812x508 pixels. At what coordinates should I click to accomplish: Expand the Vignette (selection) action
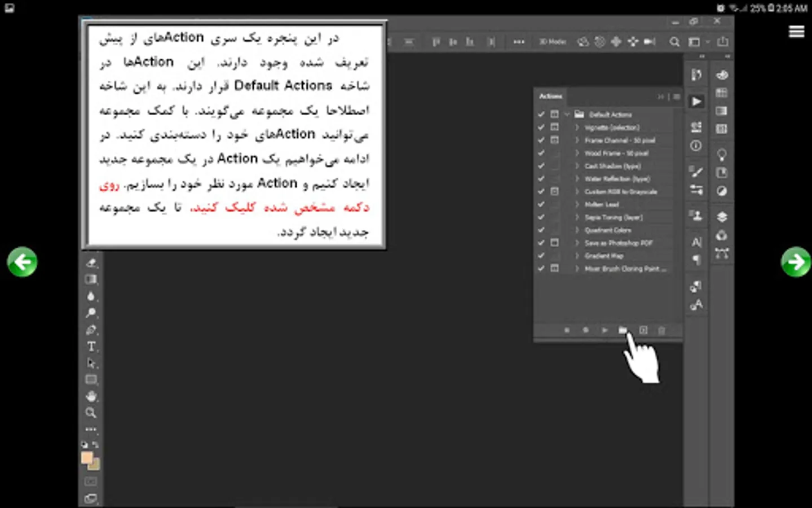pyautogui.click(x=577, y=127)
